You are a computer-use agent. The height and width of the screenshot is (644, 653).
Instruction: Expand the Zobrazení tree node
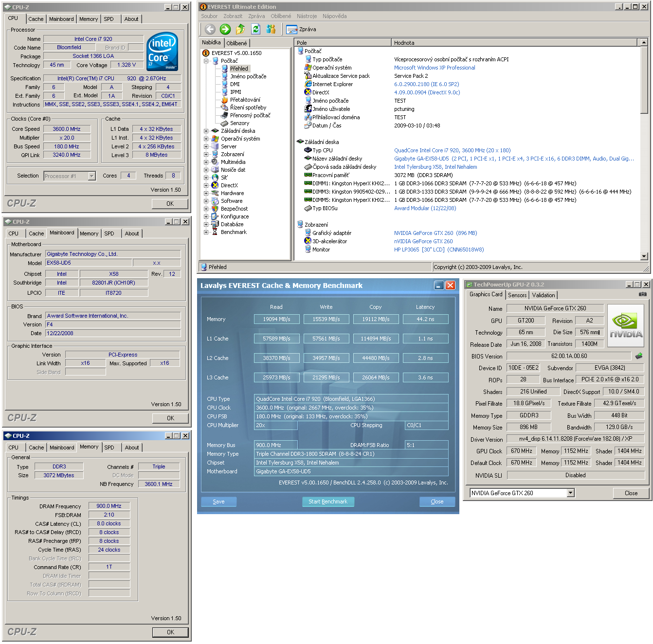(206, 154)
